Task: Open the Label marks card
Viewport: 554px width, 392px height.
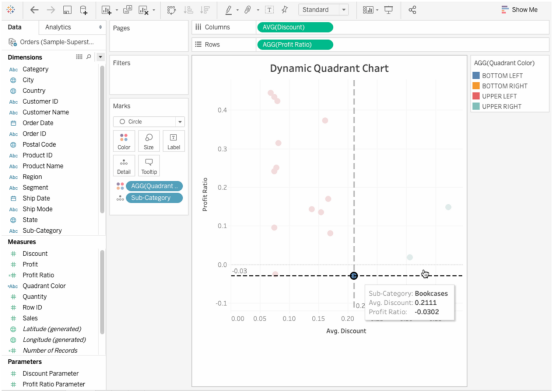Action: click(173, 141)
